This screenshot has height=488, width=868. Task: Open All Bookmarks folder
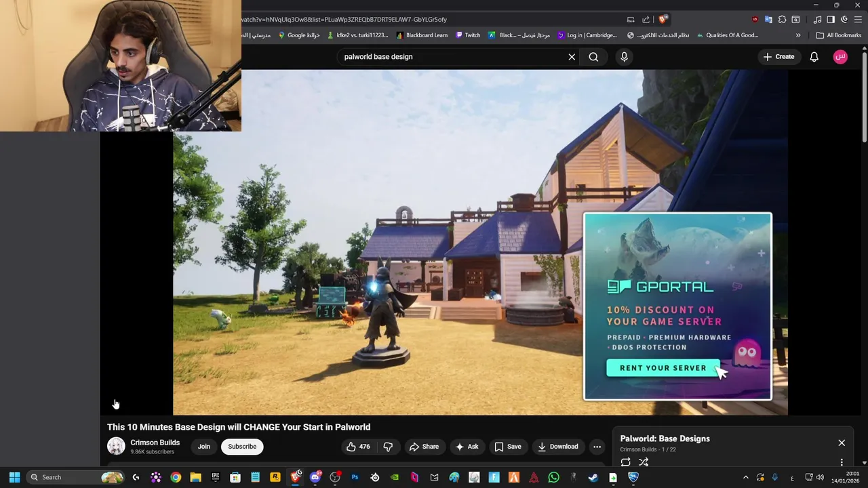click(839, 35)
